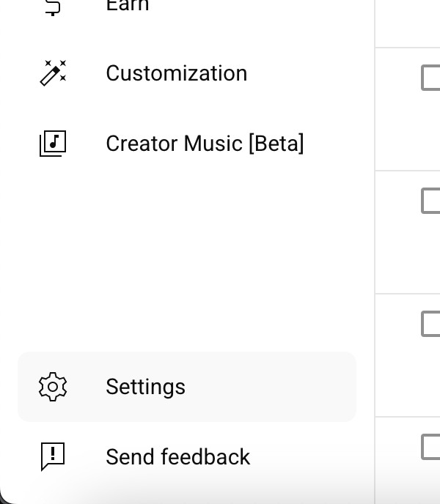
Task: Click the Settings gear icon
Action: click(x=52, y=387)
